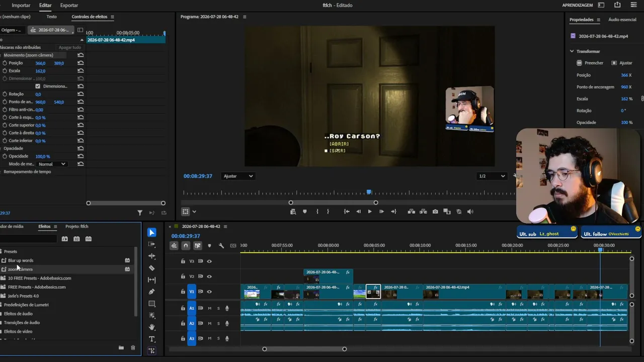Screen dimensions: 644x362
Task: Open the Efeitos panel menu
Action: (x=55, y=226)
